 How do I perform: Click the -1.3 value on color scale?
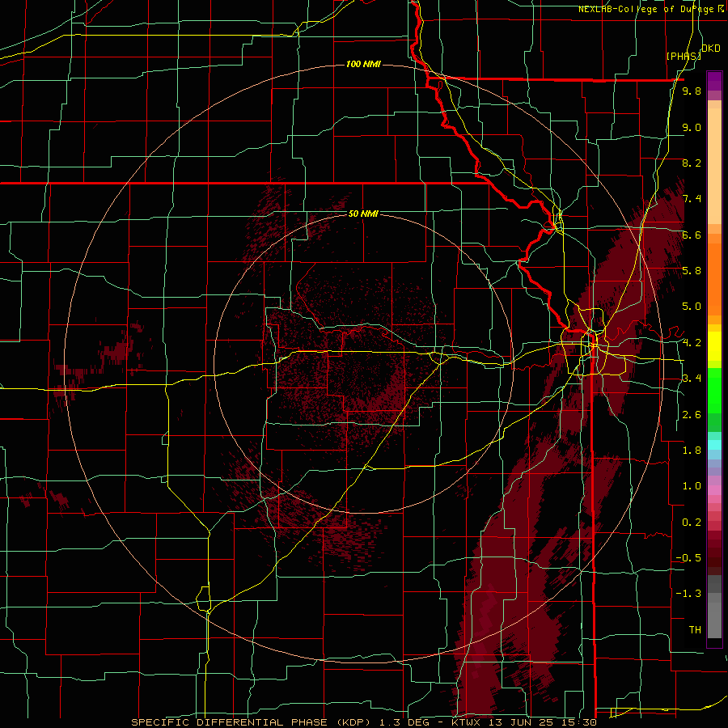point(688,594)
